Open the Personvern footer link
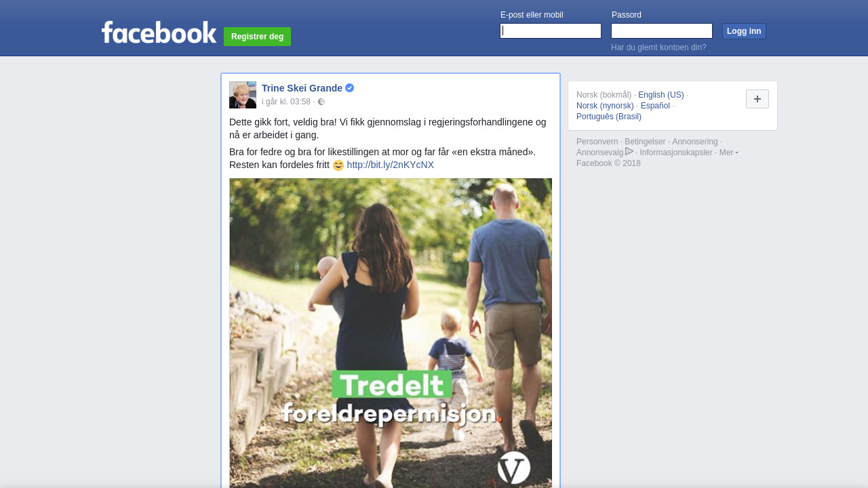The height and width of the screenshot is (488, 868). (x=597, y=142)
